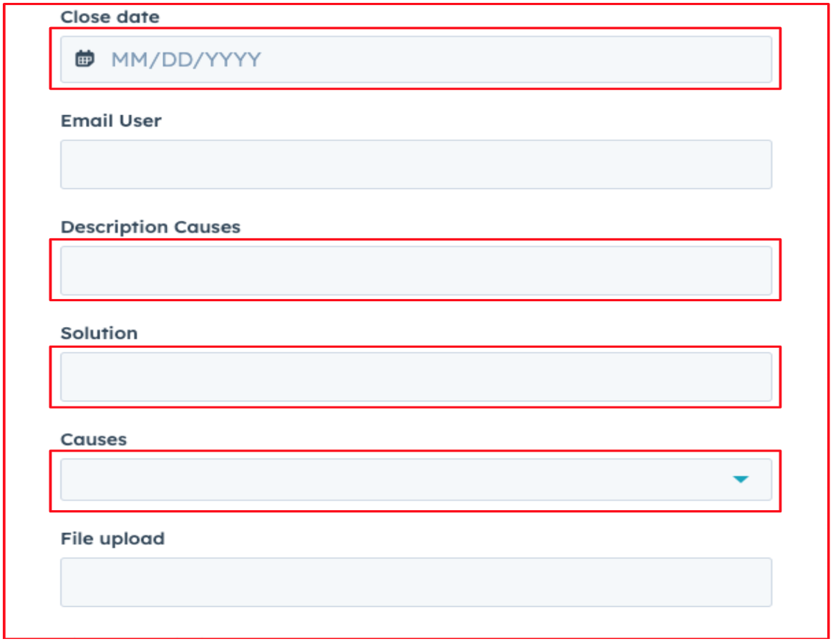833x644 pixels.
Task: Focus the Close date input field
Action: 429,59
